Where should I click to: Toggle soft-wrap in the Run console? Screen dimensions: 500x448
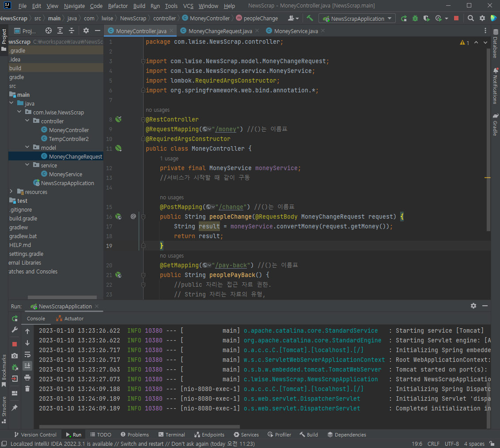click(x=27, y=354)
